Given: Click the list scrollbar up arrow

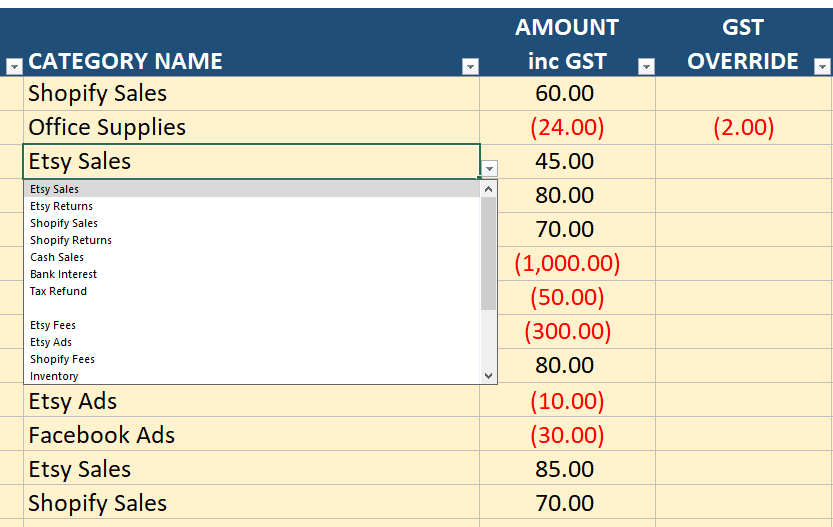Looking at the screenshot, I should pyautogui.click(x=489, y=189).
